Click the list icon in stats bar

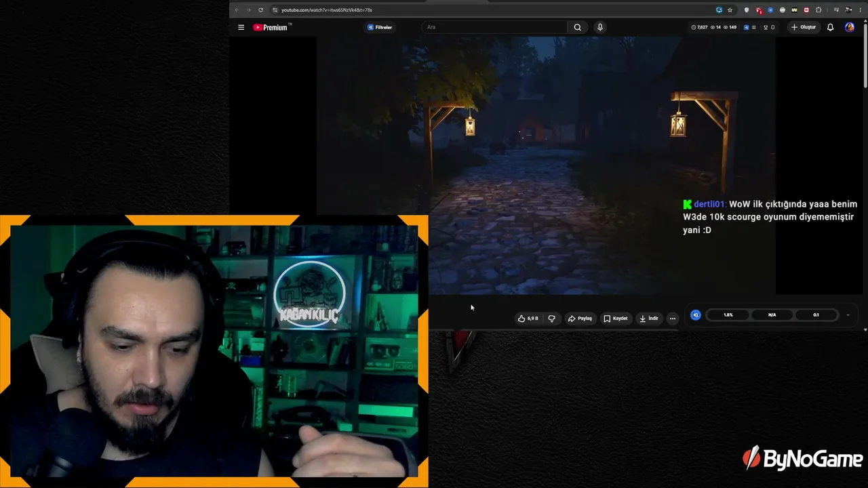point(755,27)
